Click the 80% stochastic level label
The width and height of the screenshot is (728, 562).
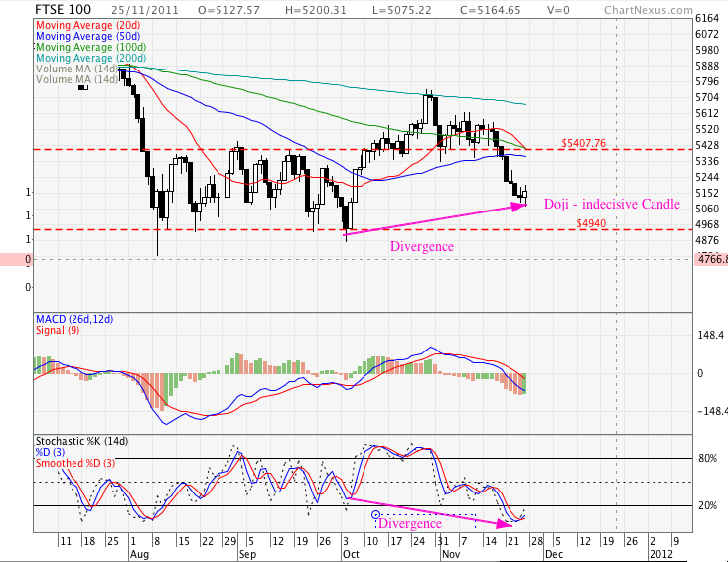(707, 458)
